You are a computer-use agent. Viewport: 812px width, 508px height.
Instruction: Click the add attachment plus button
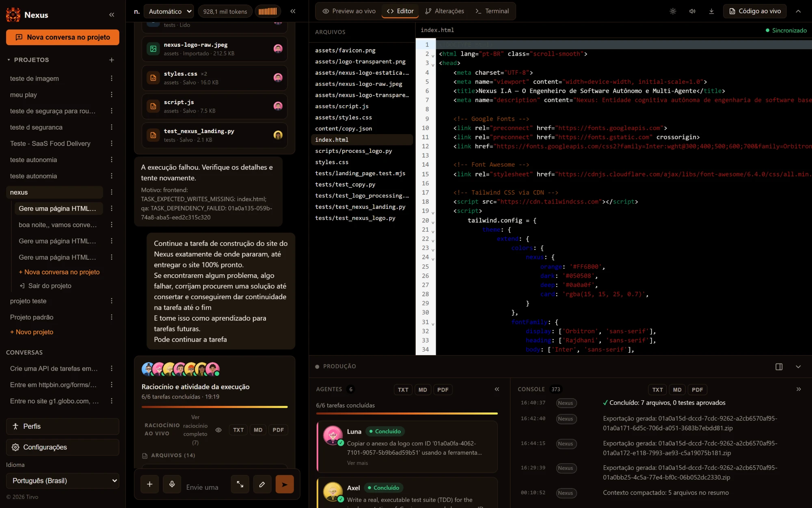[150, 484]
